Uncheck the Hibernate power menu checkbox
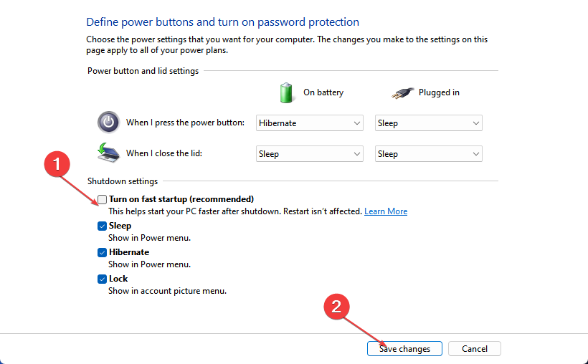 point(102,253)
